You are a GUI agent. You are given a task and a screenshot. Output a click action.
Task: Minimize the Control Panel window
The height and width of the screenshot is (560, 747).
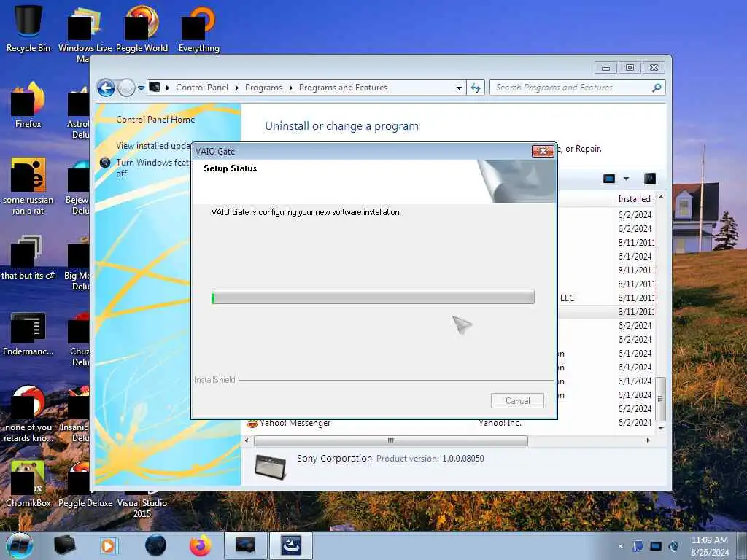click(605, 68)
